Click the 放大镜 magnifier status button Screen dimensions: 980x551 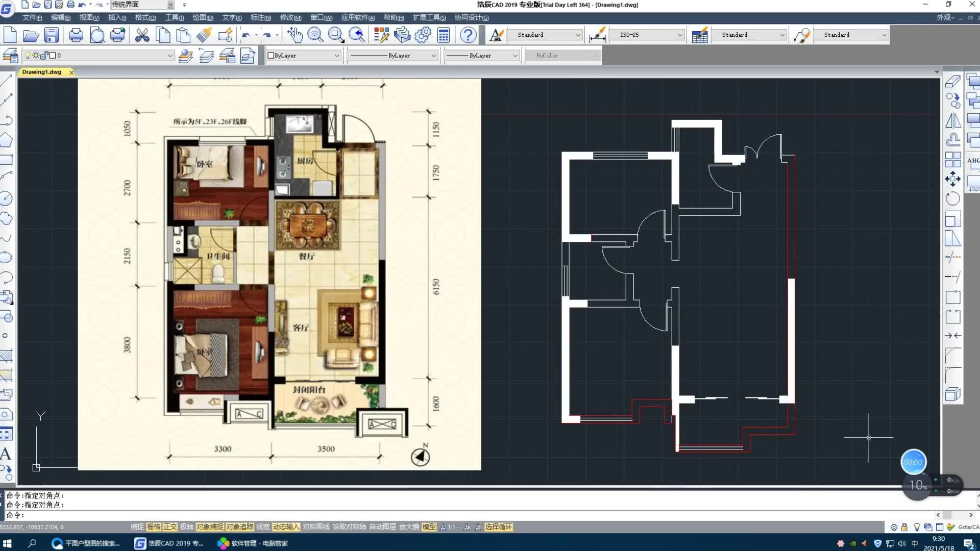coord(409,527)
